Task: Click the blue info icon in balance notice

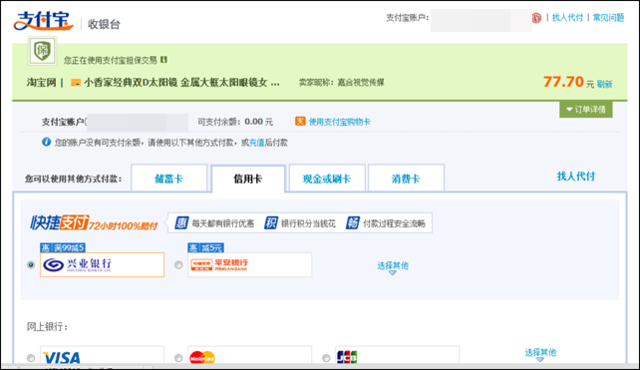Action: coord(46,142)
